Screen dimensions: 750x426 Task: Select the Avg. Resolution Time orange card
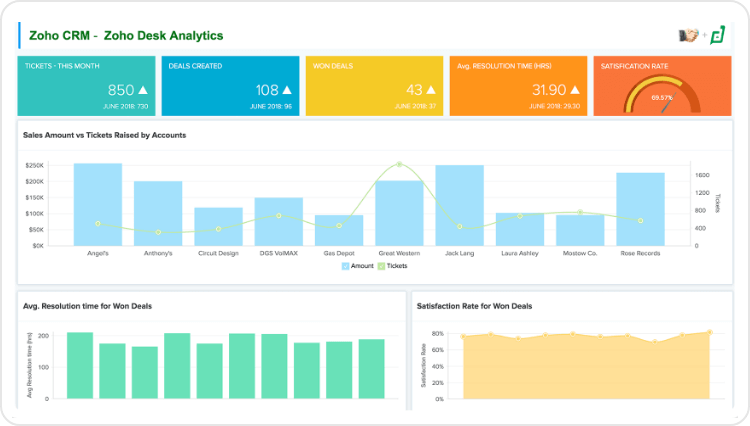point(517,85)
